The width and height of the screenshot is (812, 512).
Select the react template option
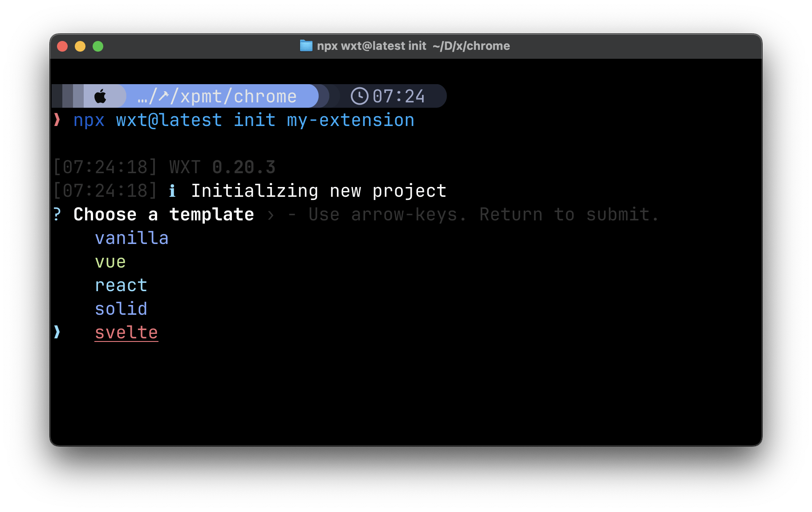[121, 285]
